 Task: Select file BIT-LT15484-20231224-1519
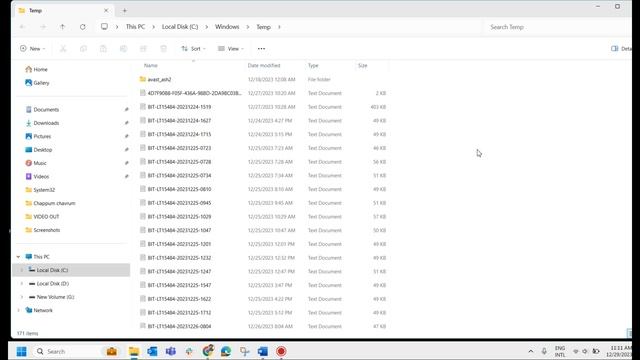click(x=179, y=107)
